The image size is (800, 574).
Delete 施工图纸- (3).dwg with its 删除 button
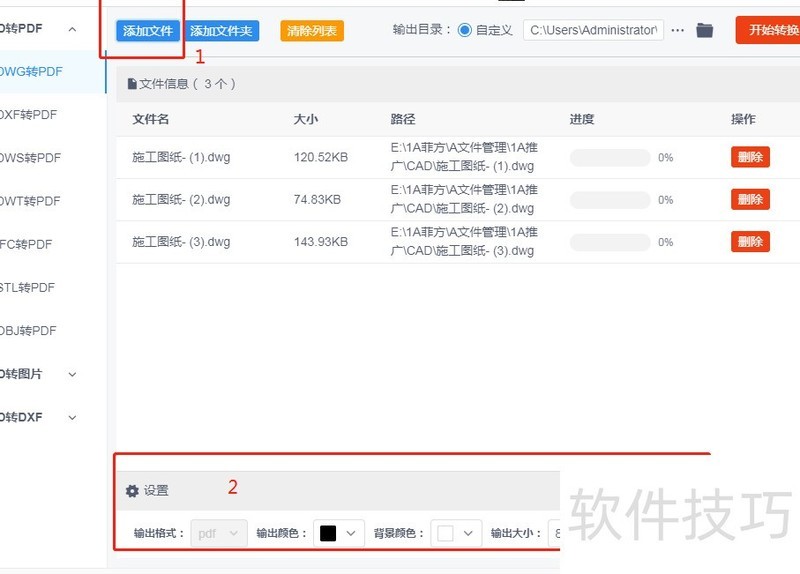(750, 242)
